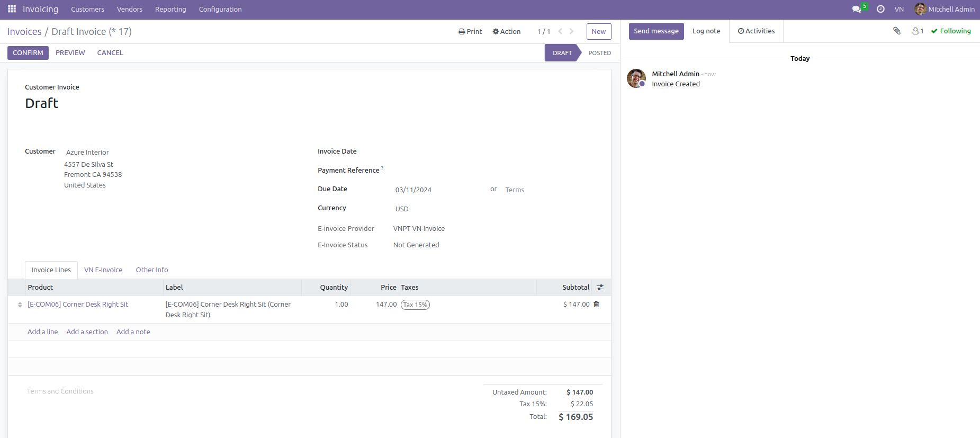Open the apps grid menu icon
Image resolution: width=980 pixels, height=438 pixels.
(x=12, y=9)
